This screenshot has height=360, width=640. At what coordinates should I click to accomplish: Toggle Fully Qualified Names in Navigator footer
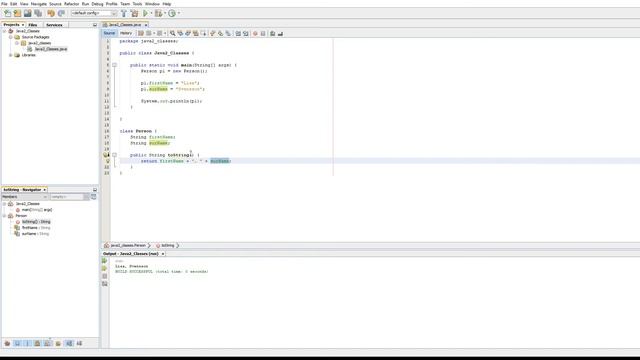coord(58,343)
